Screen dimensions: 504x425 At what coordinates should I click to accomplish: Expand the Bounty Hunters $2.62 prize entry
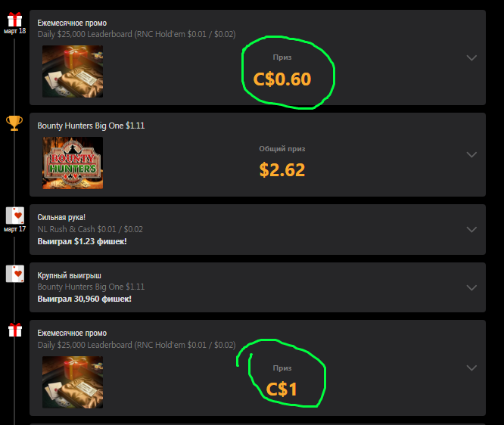(x=471, y=154)
